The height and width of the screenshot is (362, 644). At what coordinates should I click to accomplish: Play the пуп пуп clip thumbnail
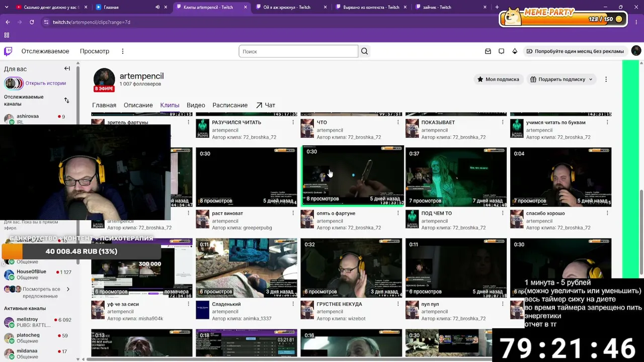pos(456,268)
